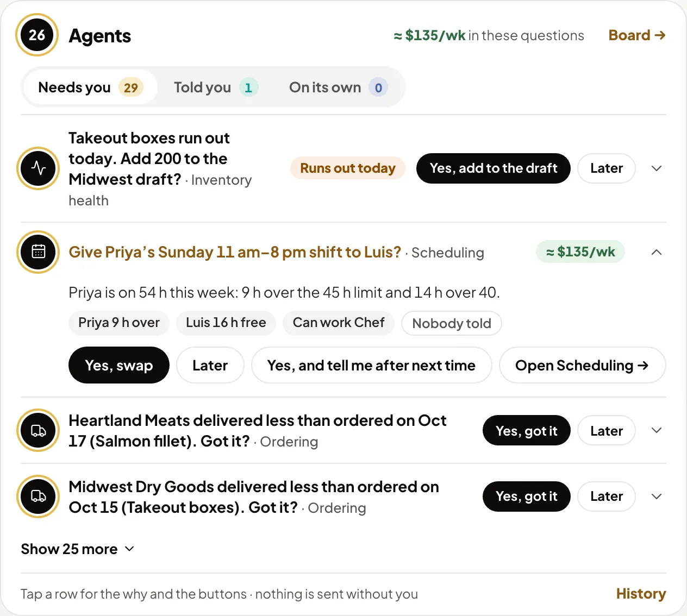Open the Board link
This screenshot has width=687, height=616.
[637, 35]
